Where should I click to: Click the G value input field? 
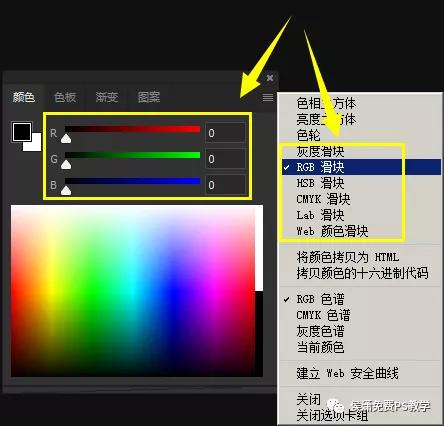225,159
